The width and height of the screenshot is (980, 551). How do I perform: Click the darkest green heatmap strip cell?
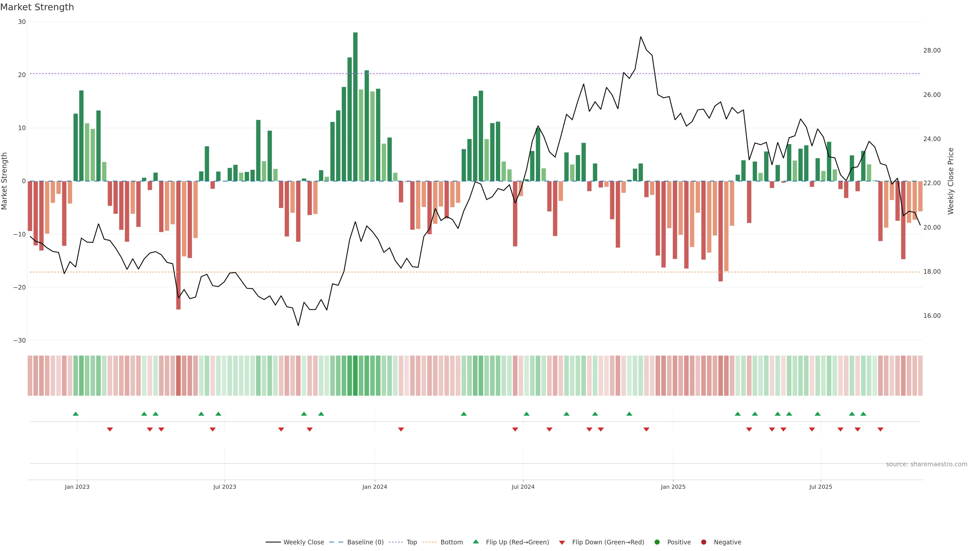click(x=355, y=376)
